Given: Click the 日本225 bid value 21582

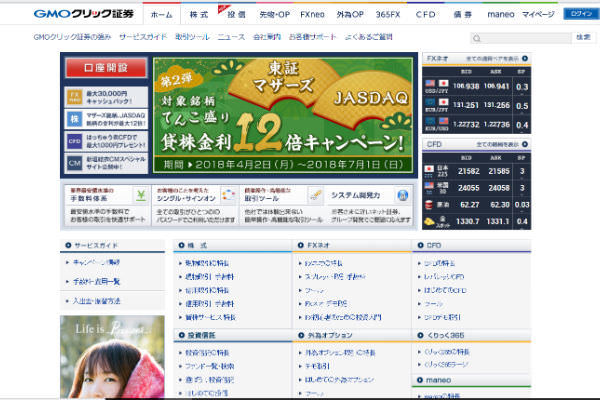Looking at the screenshot, I should 469,171.
